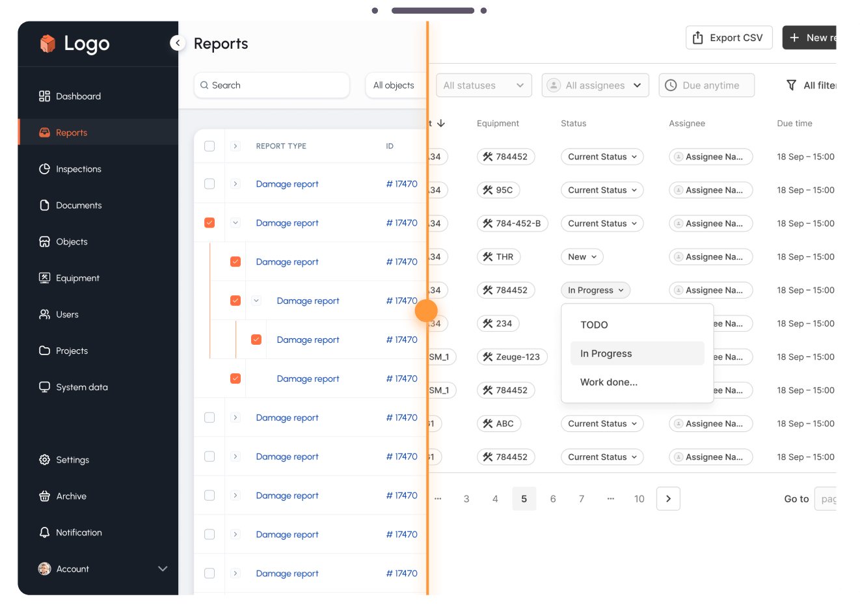The width and height of the screenshot is (860, 616).
Task: Click the equipment tag ABC
Action: (499, 423)
